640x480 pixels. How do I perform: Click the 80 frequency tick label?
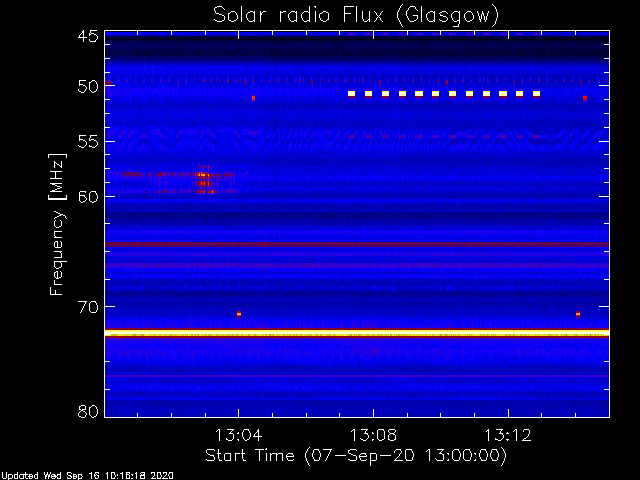88,411
